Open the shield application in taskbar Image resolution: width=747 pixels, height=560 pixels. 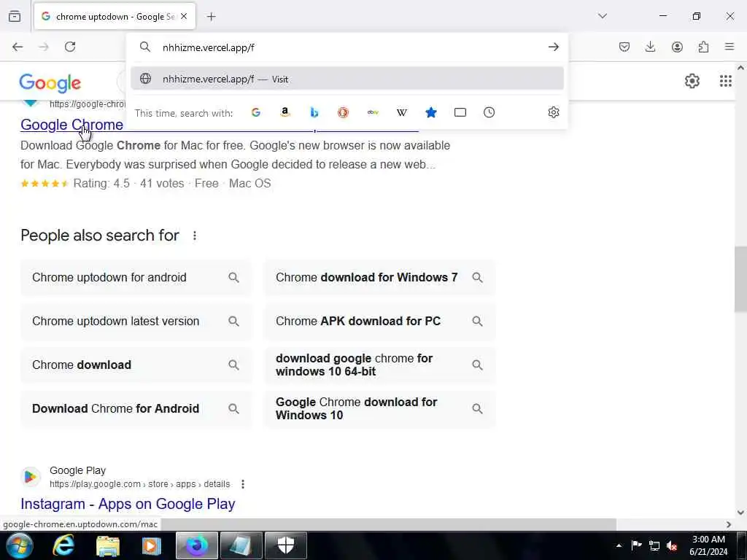point(285,545)
